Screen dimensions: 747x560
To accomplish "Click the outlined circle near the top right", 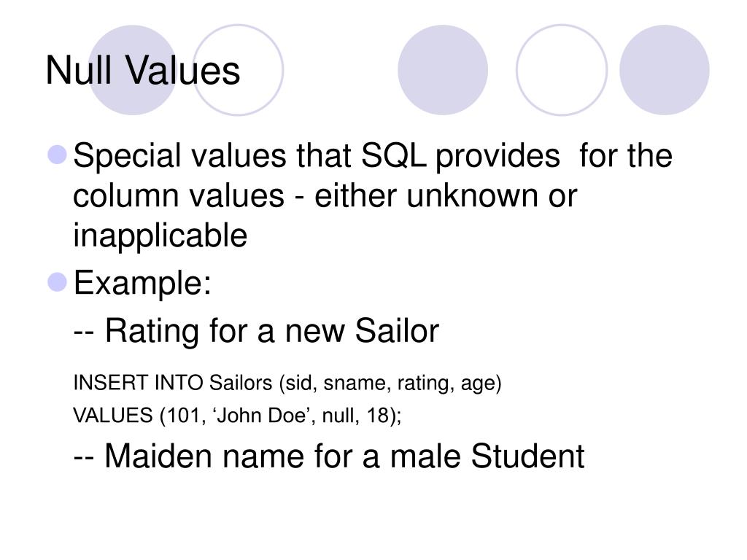I will pos(562,70).
